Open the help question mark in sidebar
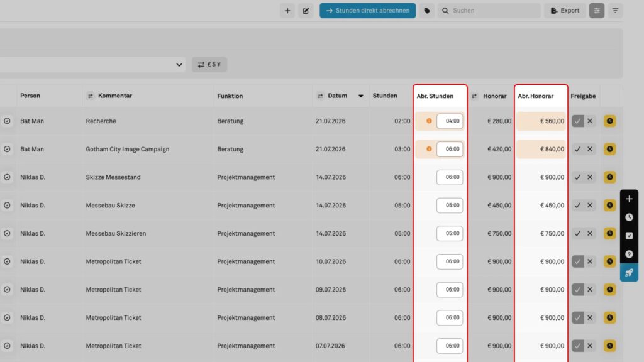 point(629,255)
